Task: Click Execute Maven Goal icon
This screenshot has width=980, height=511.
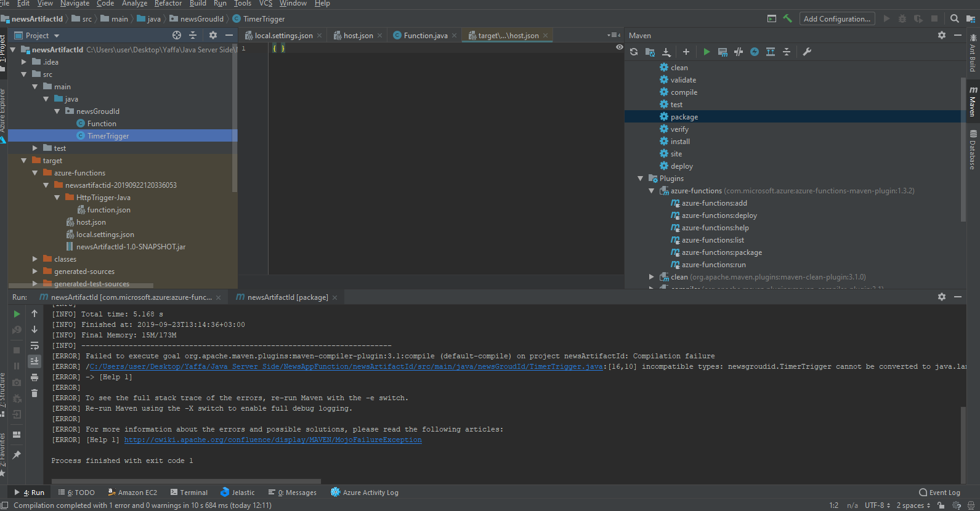Action: tap(723, 52)
